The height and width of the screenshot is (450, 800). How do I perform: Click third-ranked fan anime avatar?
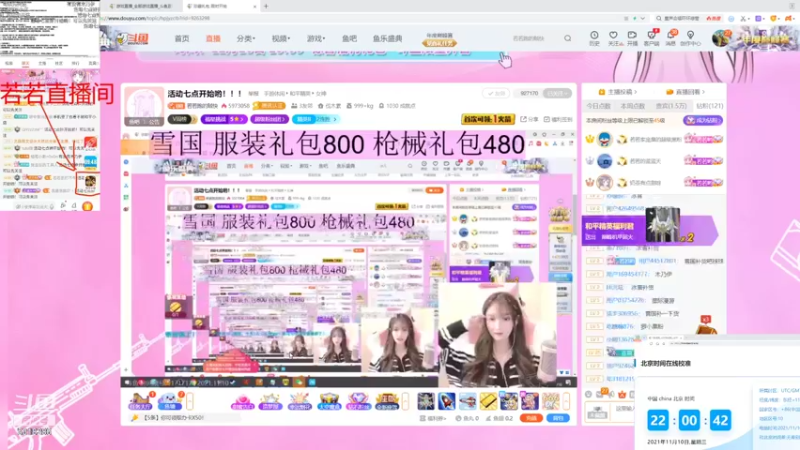tap(605, 182)
